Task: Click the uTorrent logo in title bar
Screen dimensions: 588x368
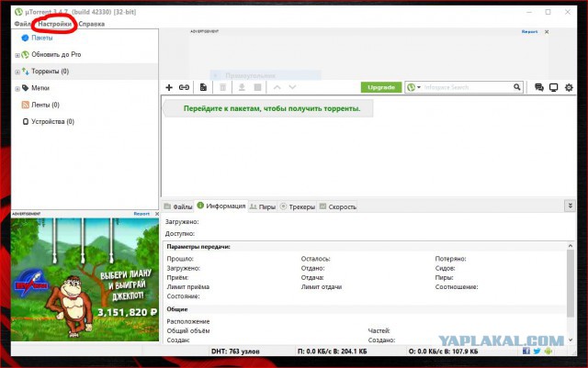Action: (x=18, y=12)
